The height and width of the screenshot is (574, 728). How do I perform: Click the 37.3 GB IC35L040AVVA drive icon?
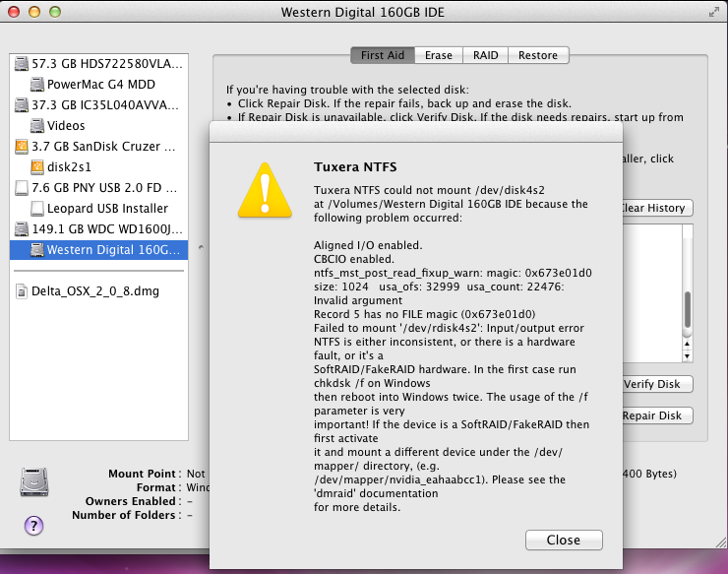click(x=22, y=105)
